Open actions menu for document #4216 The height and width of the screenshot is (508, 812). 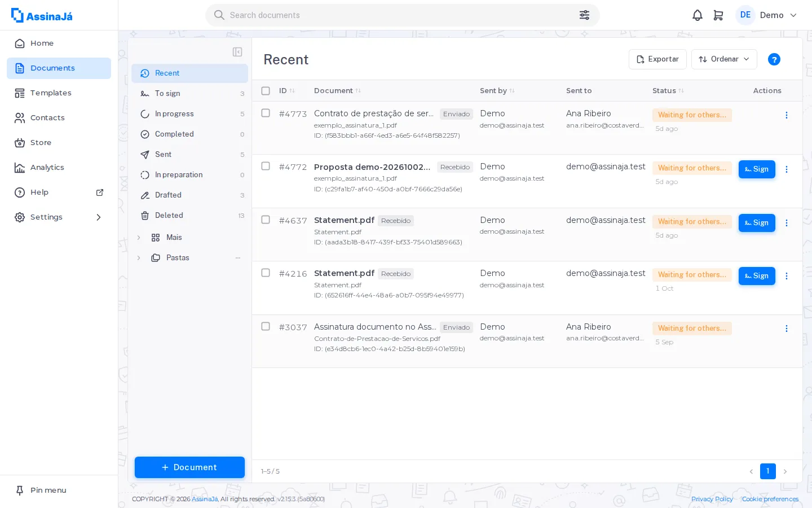pos(787,276)
